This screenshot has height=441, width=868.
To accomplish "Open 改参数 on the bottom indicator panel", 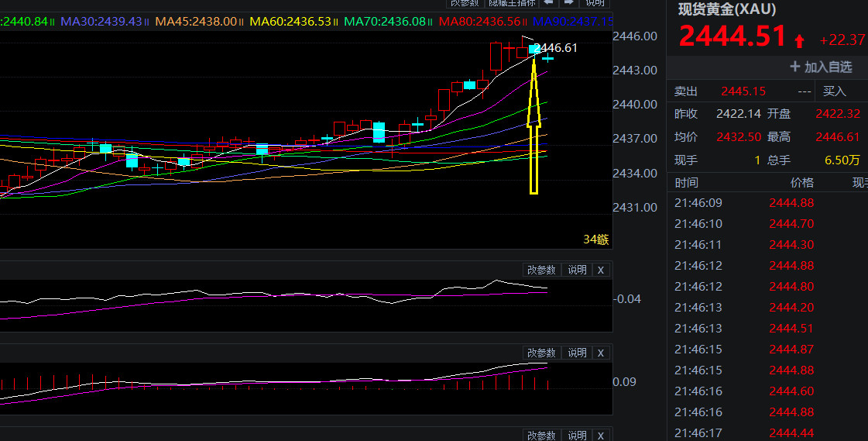I will click(x=541, y=436).
